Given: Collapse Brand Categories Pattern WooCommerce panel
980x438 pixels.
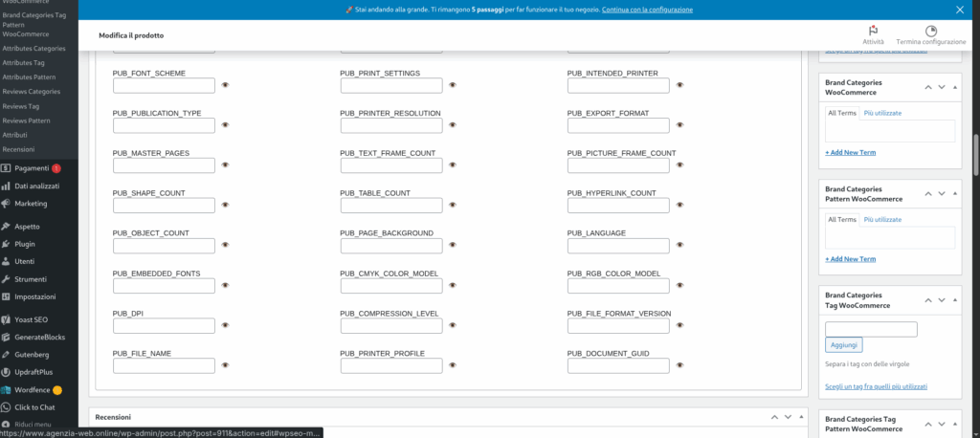Looking at the screenshot, I should pyautogui.click(x=954, y=194).
